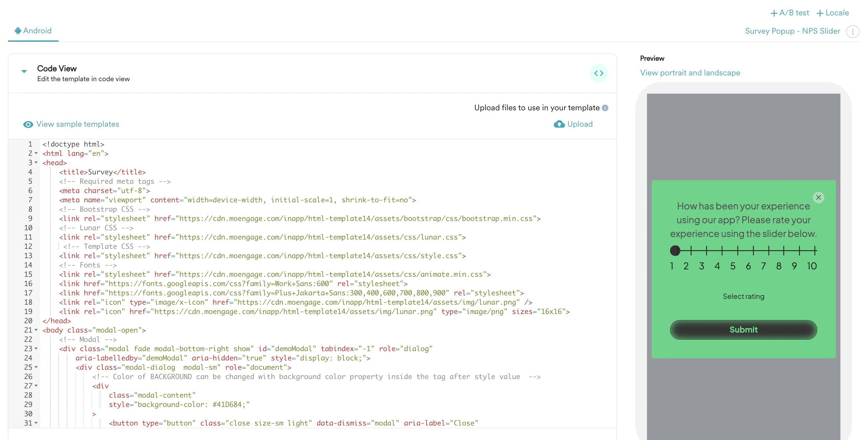
Task: Click the plus icon next to A/B test
Action: pyautogui.click(x=774, y=13)
